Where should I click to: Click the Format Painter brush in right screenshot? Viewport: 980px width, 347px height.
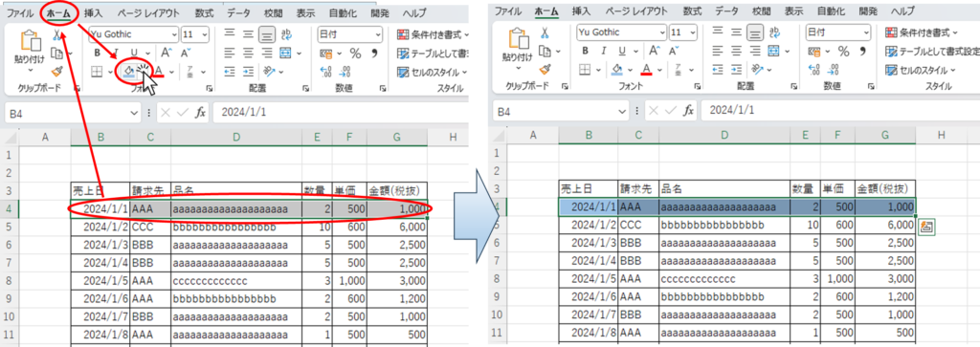[545, 69]
